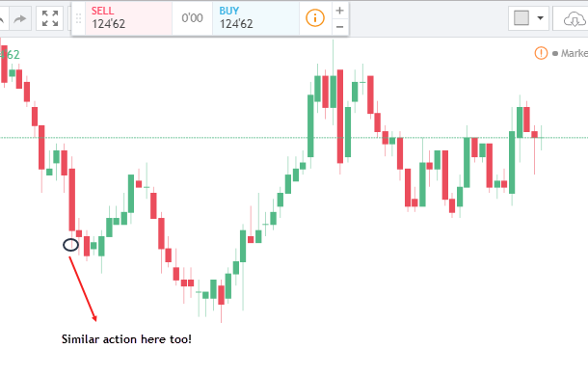Click the orange exclamation icon near Market

click(x=541, y=53)
